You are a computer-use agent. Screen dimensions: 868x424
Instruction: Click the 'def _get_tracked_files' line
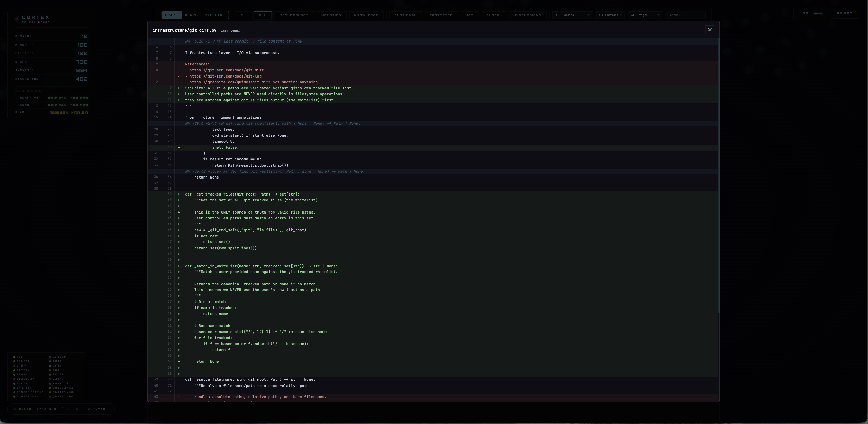point(433,194)
